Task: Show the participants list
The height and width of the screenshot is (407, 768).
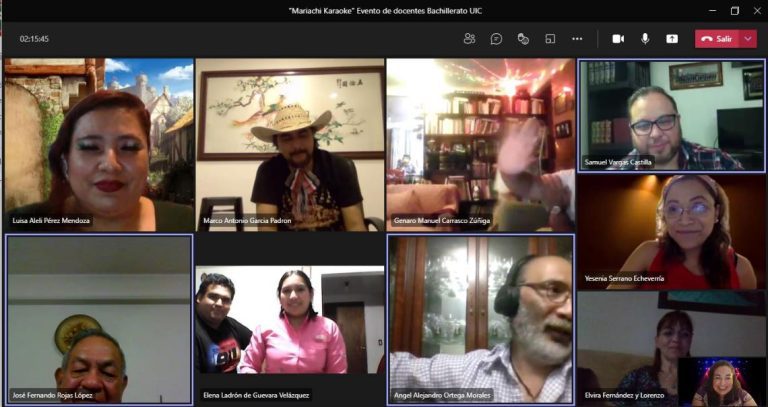Action: click(469, 39)
